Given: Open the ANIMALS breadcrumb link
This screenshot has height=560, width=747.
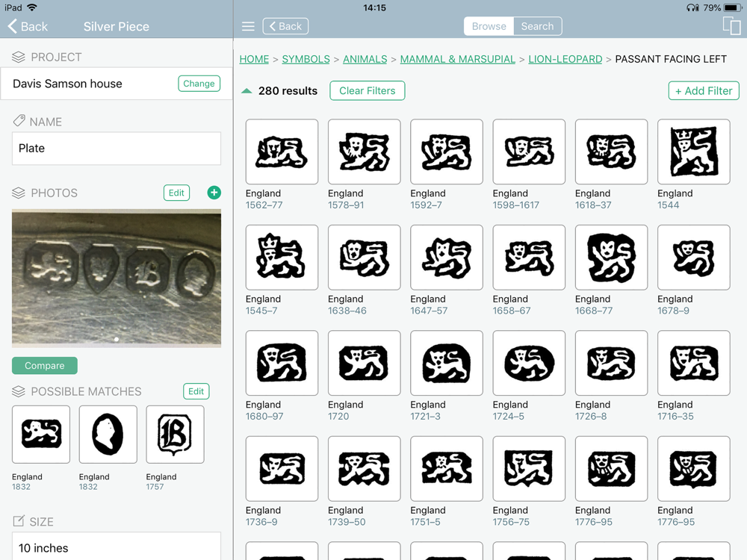Looking at the screenshot, I should (365, 59).
